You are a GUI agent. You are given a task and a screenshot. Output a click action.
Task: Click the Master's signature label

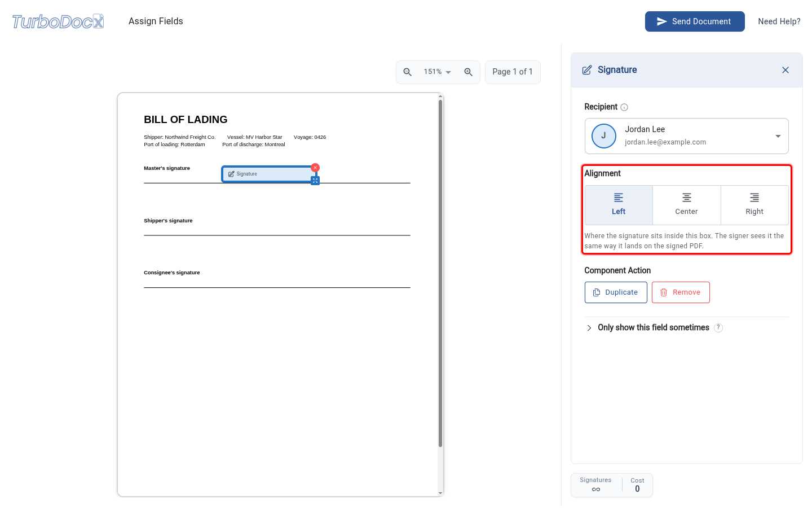point(167,168)
